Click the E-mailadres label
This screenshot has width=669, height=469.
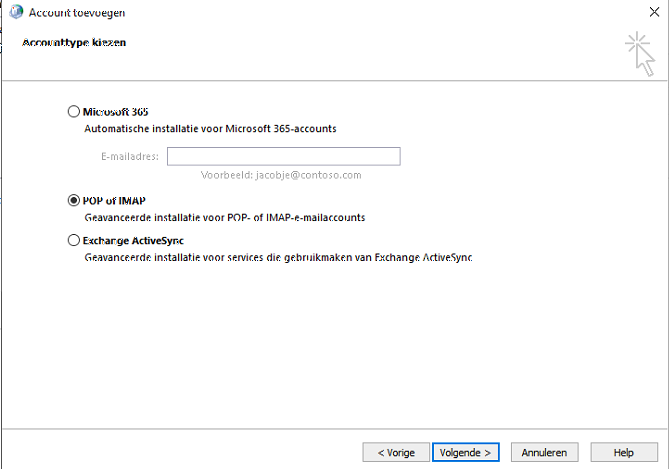[130, 157]
